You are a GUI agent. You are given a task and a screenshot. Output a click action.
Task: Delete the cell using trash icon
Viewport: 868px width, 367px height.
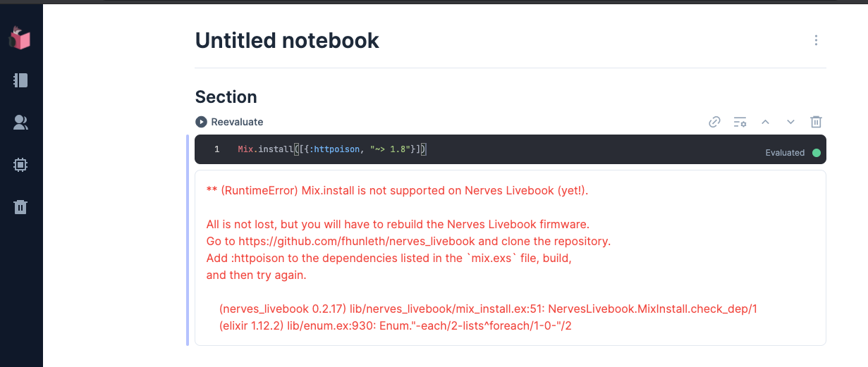(816, 122)
